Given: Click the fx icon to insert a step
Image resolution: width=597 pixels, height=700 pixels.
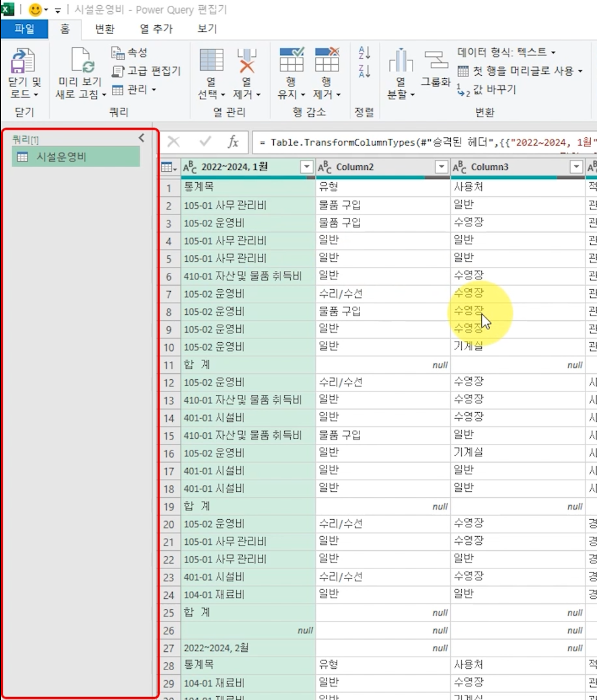Looking at the screenshot, I should [x=233, y=142].
